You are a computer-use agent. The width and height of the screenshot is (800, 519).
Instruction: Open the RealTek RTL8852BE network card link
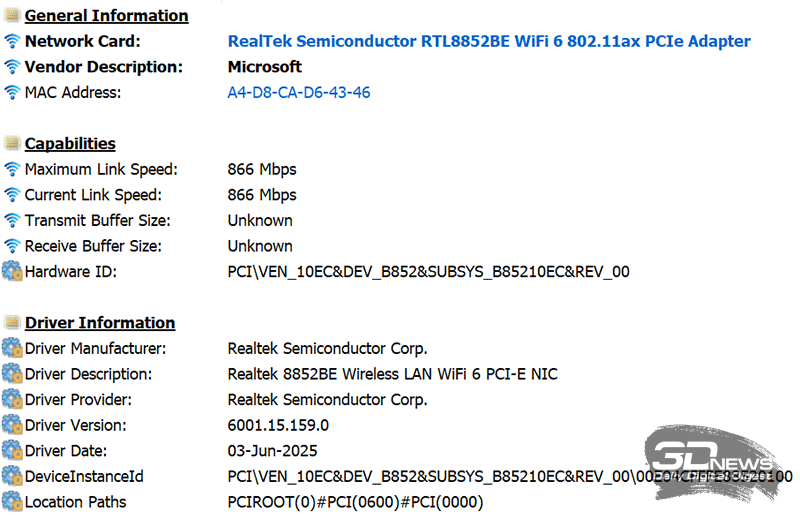coord(489,42)
